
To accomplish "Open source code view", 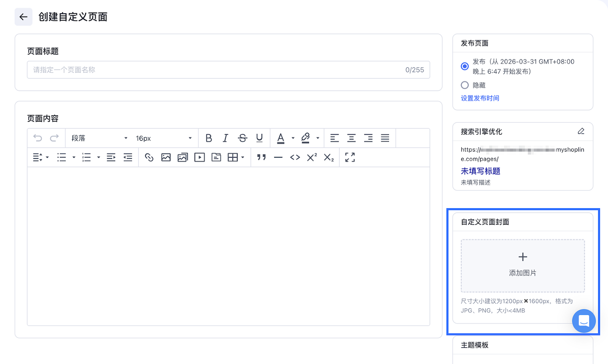I will click(295, 157).
